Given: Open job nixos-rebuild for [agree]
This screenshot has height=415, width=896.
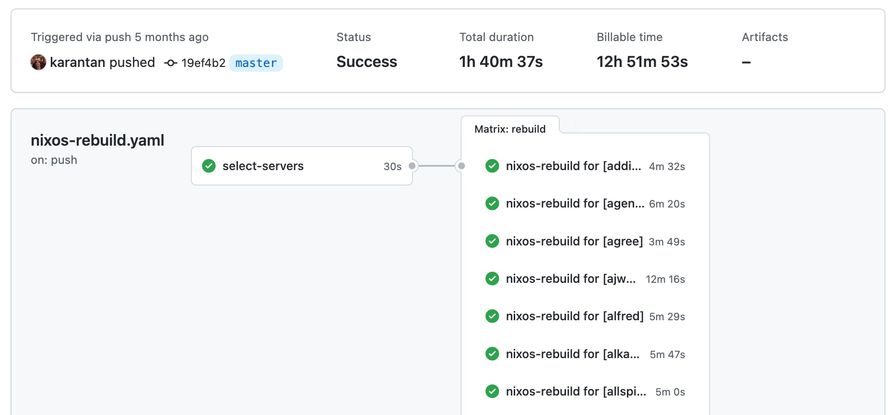Looking at the screenshot, I should [585, 241].
